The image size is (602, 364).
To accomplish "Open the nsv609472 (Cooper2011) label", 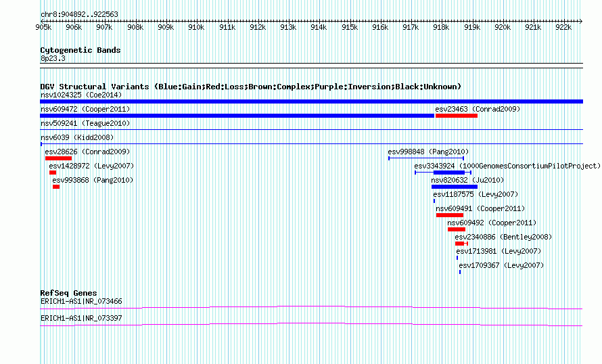I will pyautogui.click(x=85, y=109).
